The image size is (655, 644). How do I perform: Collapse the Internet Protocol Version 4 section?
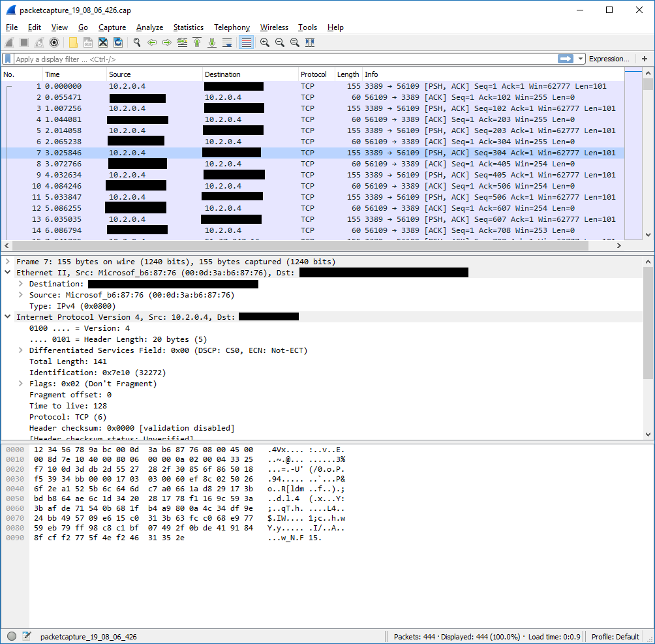point(7,316)
